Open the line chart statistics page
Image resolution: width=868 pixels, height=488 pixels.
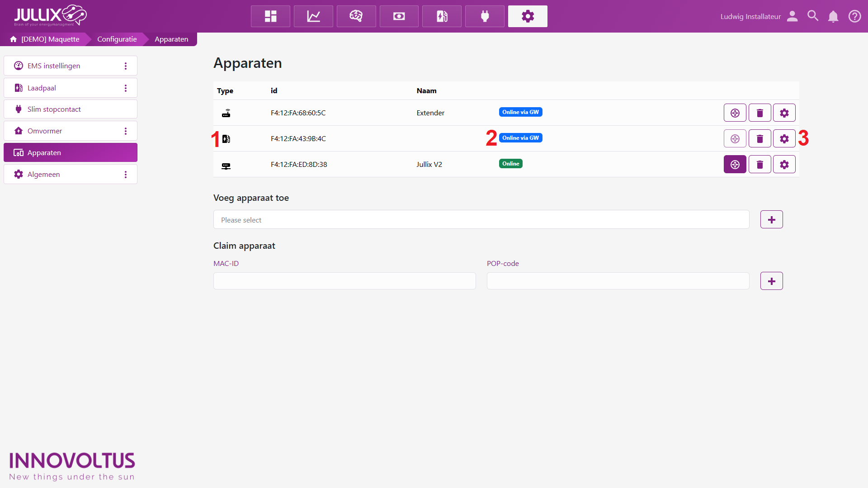click(x=313, y=16)
